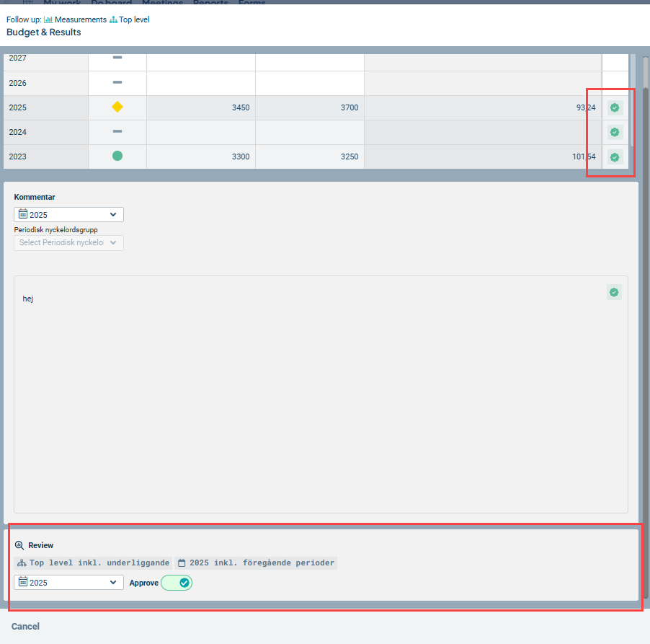Click the checkmark icon inside the comment box
Screen dimensions: 650x644
point(614,292)
